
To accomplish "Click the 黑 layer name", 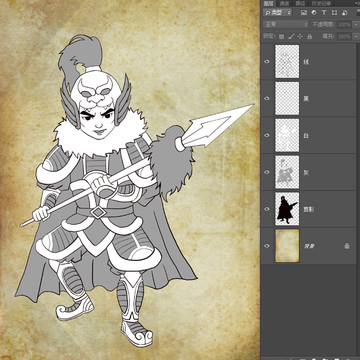I will coord(306,99).
